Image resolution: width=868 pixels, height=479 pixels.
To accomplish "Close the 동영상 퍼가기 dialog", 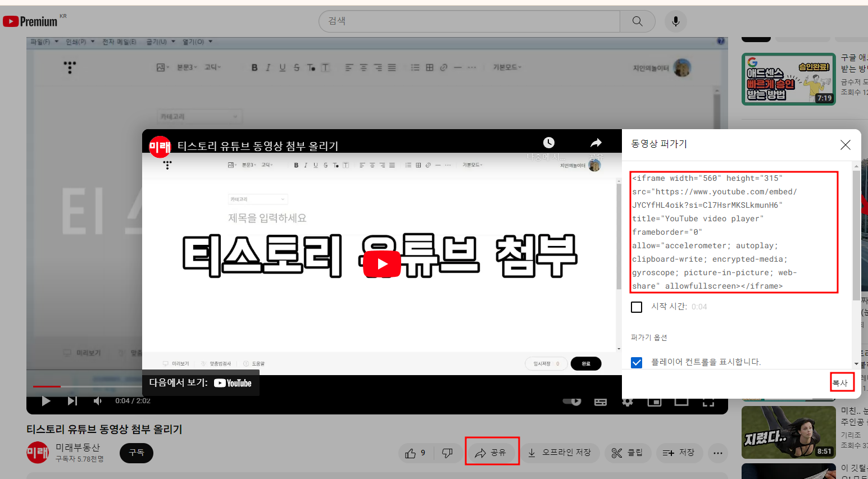I will coord(845,145).
